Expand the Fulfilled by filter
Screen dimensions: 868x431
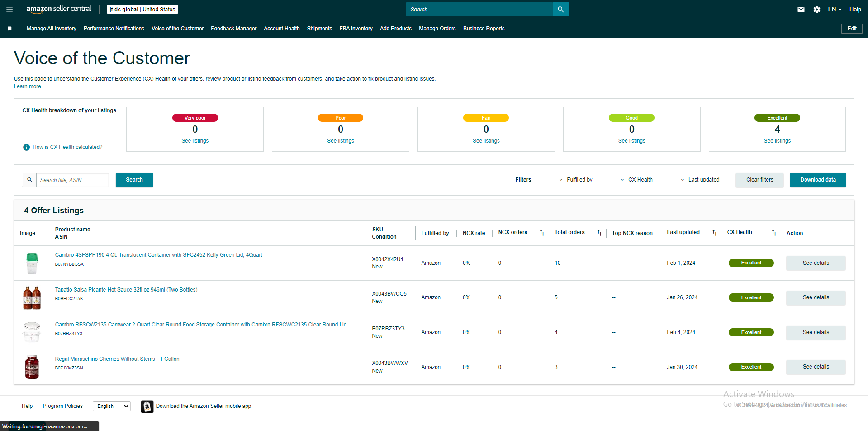576,180
